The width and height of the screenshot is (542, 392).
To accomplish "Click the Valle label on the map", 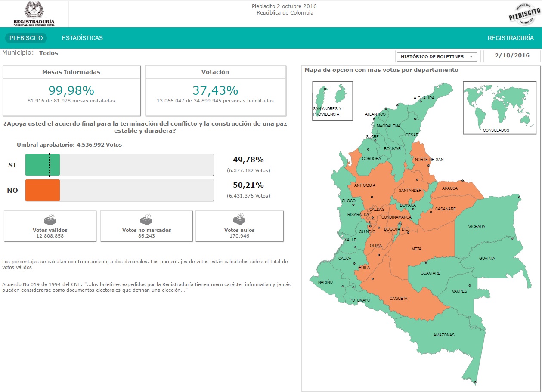I will tap(351, 240).
